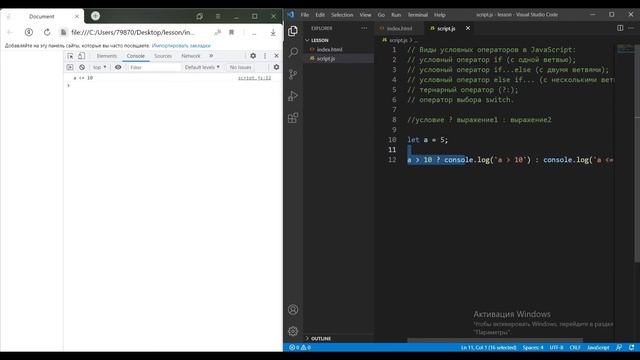Open the Extensions view in VS Code
Viewport: 640px width, 360px height.
[x=293, y=118]
